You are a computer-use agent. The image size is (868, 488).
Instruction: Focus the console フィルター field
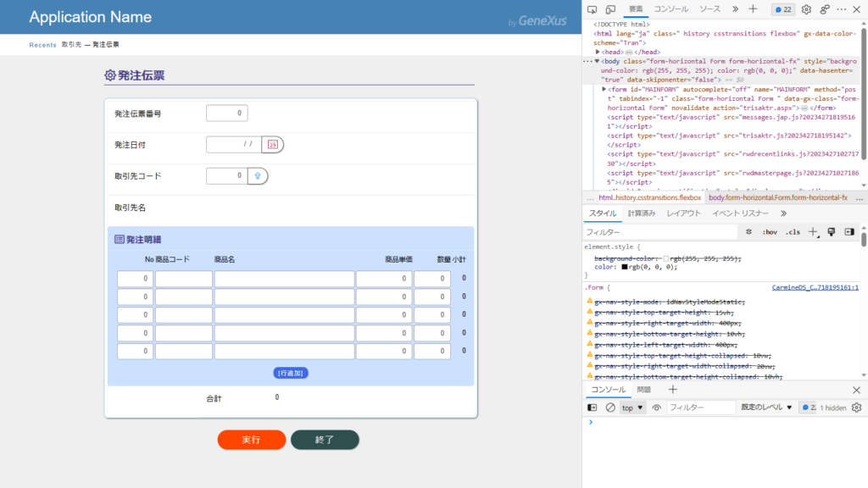pyautogui.click(x=700, y=408)
